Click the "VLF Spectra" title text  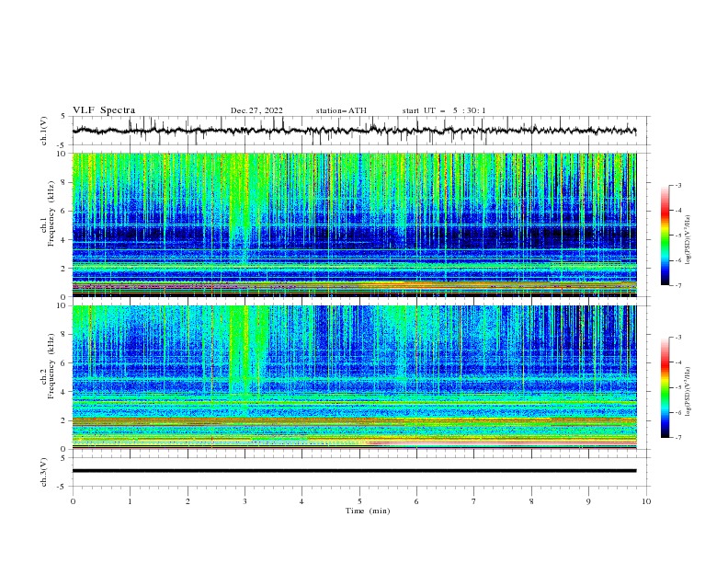tap(104, 110)
